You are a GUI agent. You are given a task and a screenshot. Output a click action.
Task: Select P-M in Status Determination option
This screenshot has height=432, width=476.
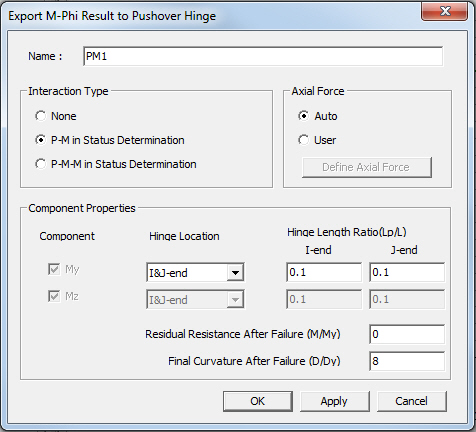point(41,140)
